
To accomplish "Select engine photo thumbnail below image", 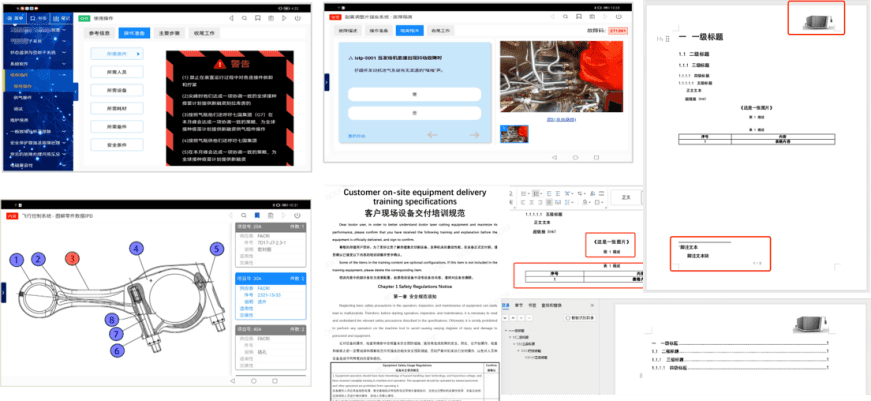I will pos(514,134).
